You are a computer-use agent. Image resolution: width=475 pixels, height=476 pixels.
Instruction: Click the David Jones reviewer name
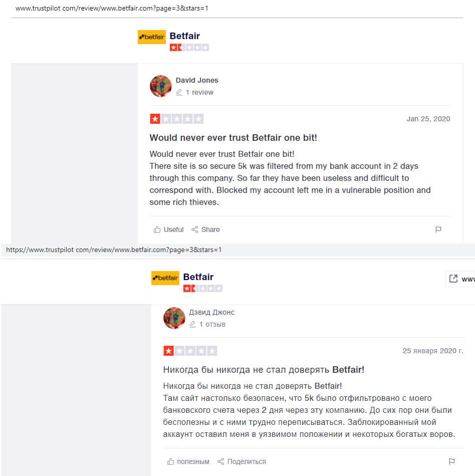[x=197, y=80]
